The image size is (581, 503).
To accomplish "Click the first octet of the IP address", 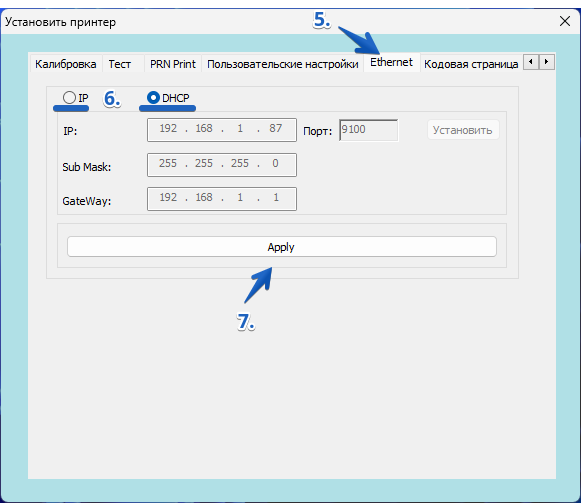I will (x=168, y=129).
